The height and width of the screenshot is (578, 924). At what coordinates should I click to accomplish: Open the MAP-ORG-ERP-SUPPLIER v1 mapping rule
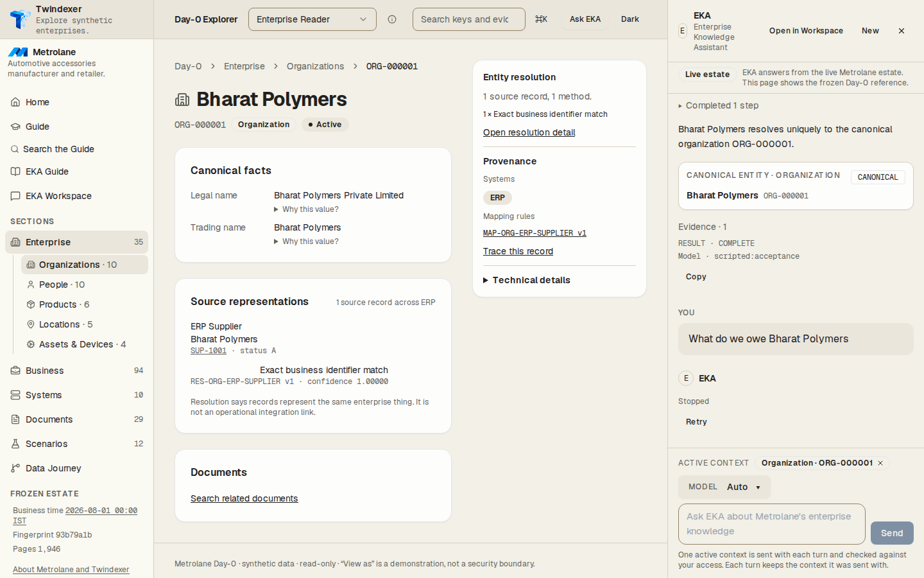[535, 233]
